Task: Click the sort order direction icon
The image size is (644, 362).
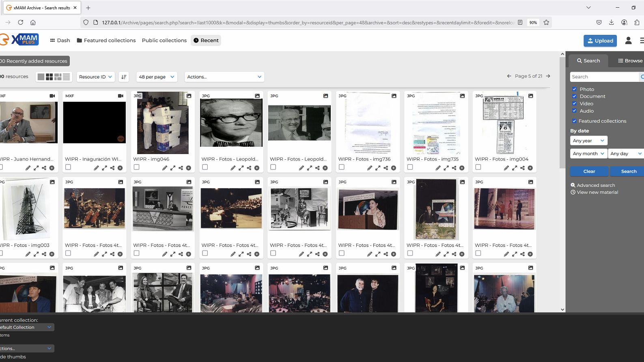Action: pyautogui.click(x=124, y=77)
